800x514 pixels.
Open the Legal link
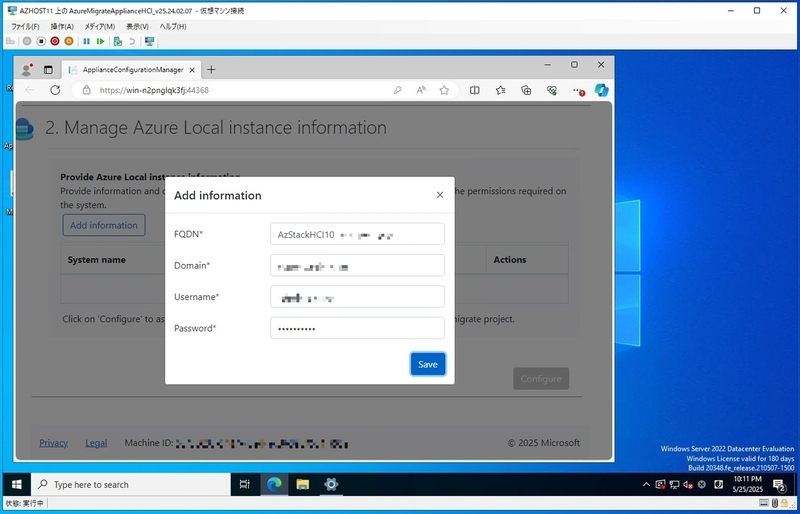point(96,443)
